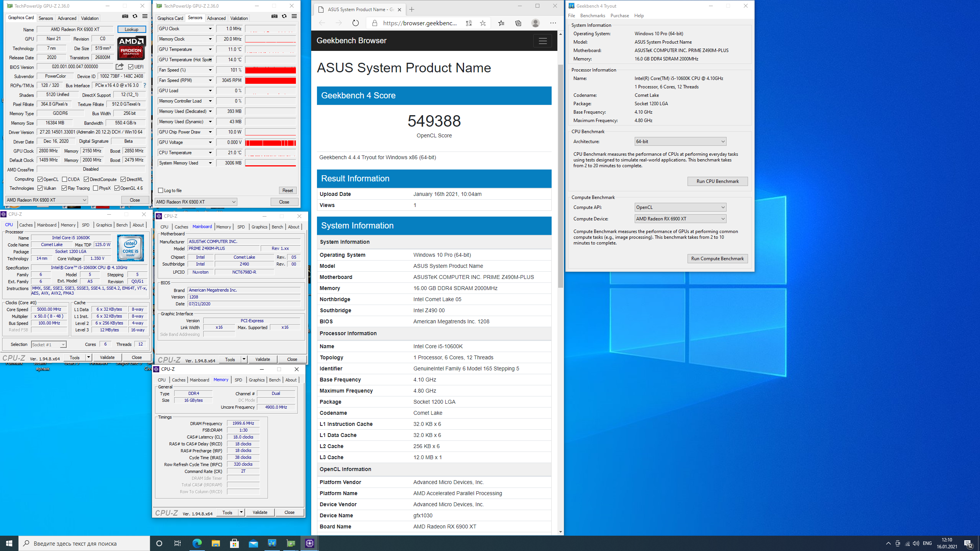Screen dimensions: 980x551
Task: Add page to favorites with star icon
Action: (x=483, y=23)
